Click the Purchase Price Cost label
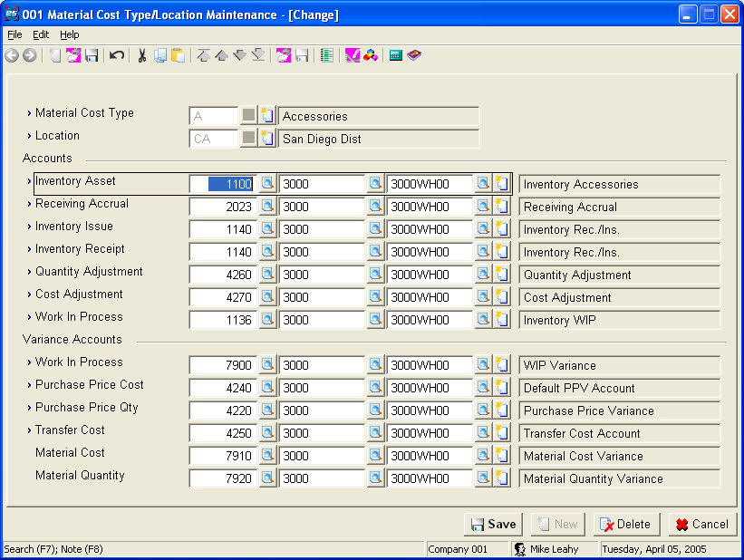744x560 pixels. [x=89, y=384]
